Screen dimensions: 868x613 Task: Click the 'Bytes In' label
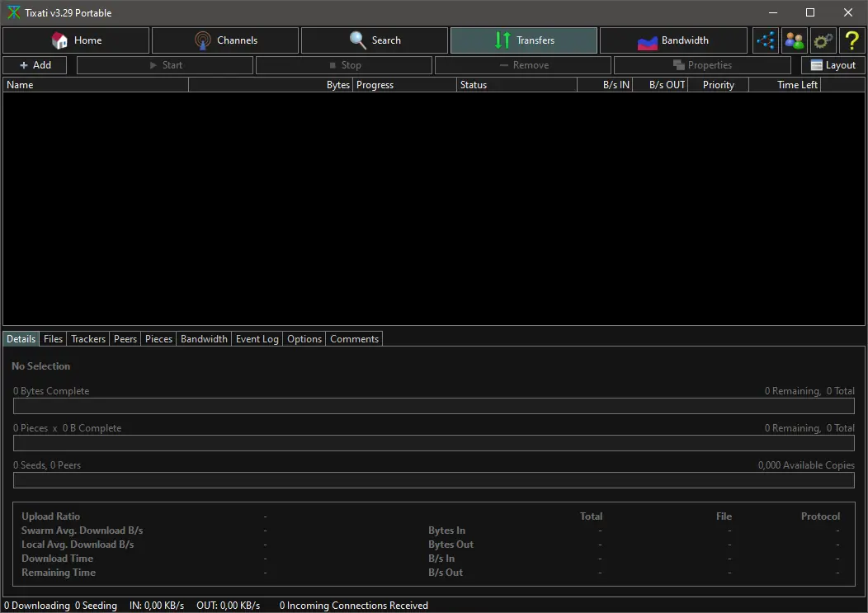[446, 530]
